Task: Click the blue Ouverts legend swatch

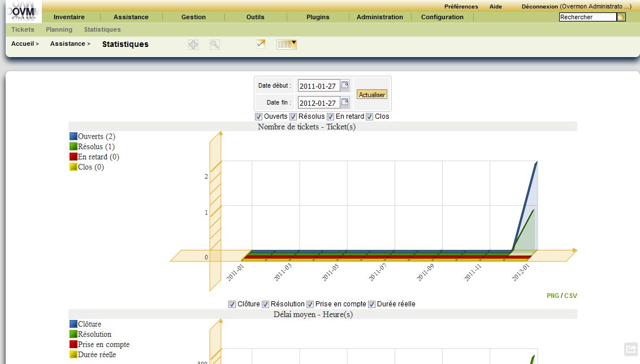Action: (x=73, y=136)
